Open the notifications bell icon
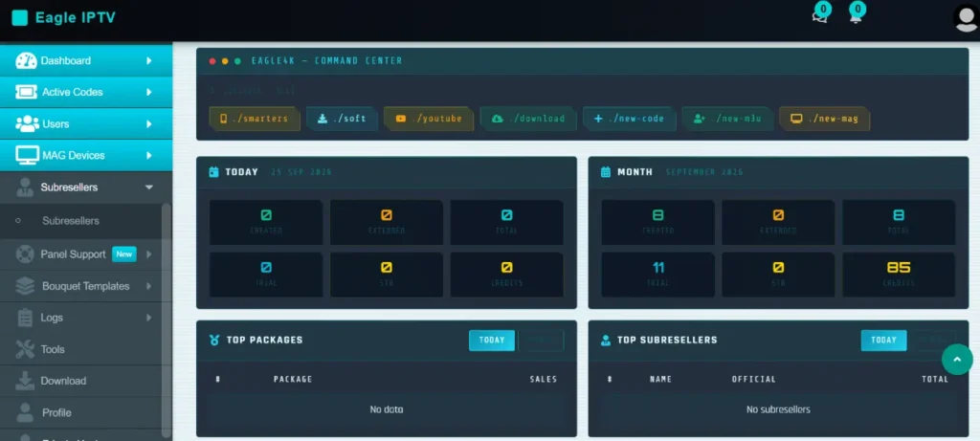Screen dimensions: 980x441 856,16
